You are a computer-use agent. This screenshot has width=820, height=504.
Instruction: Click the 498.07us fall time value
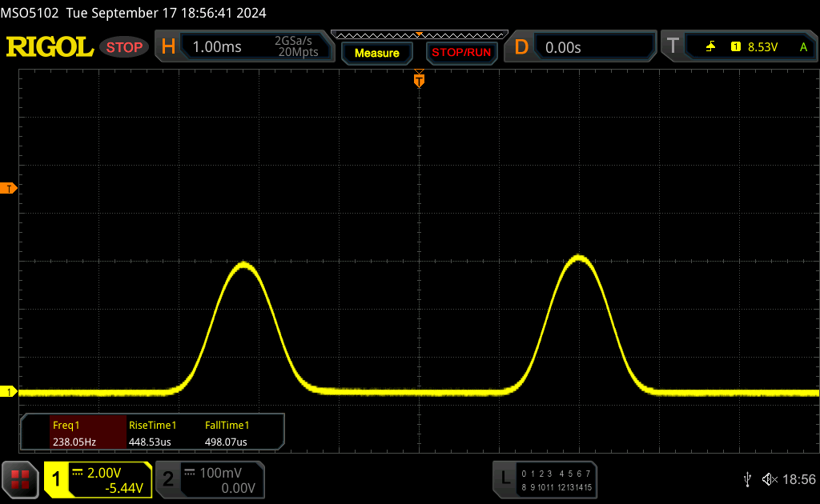point(226,442)
